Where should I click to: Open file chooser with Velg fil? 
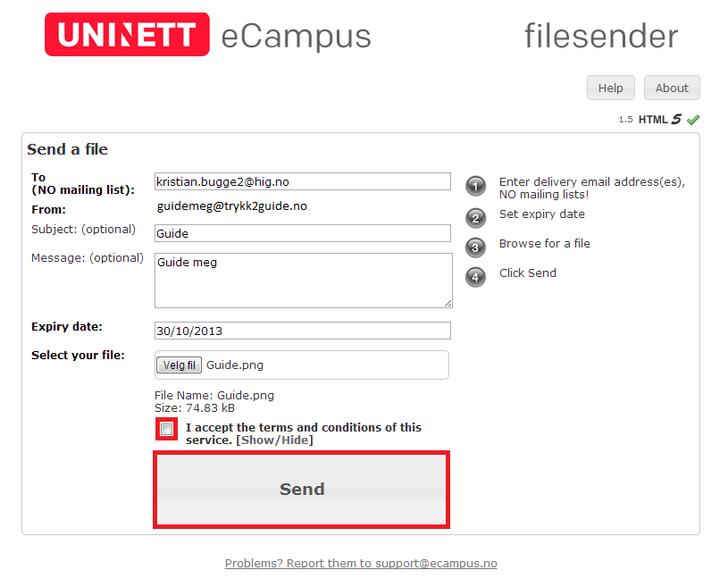(x=180, y=365)
